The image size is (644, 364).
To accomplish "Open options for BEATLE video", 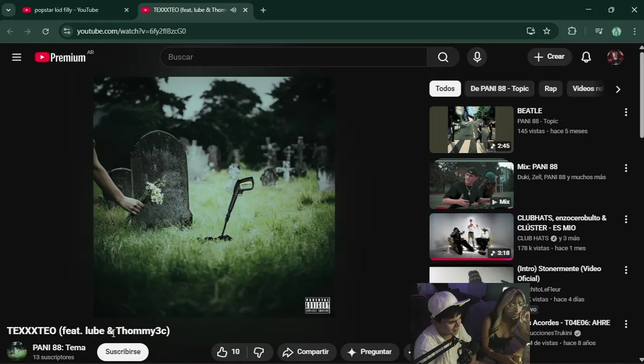I will [626, 113].
